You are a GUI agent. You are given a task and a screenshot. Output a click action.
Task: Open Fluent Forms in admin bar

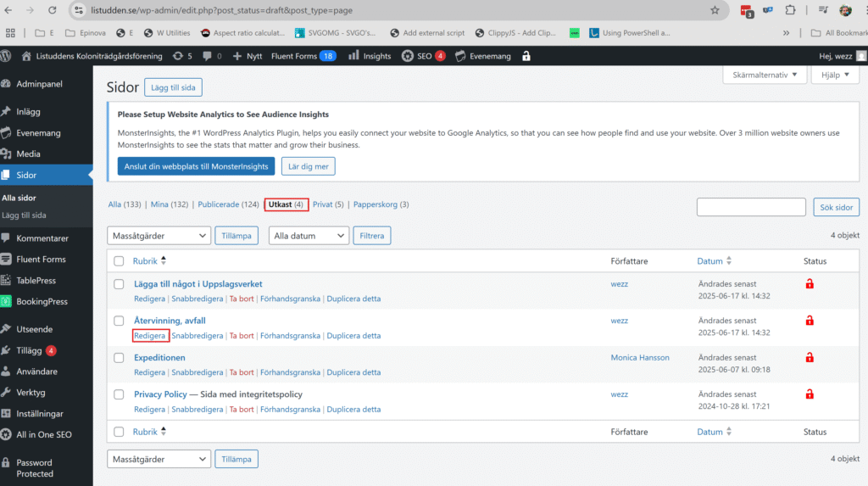303,56
